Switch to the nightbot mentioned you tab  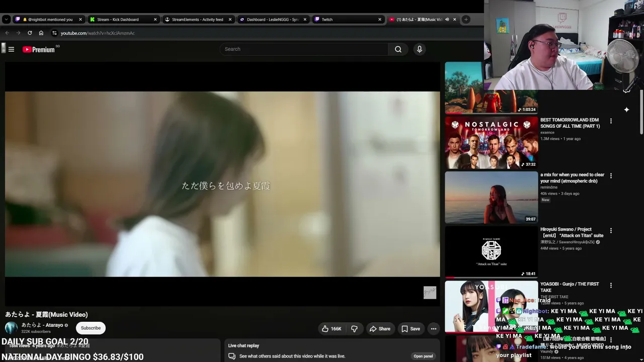pyautogui.click(x=49, y=20)
